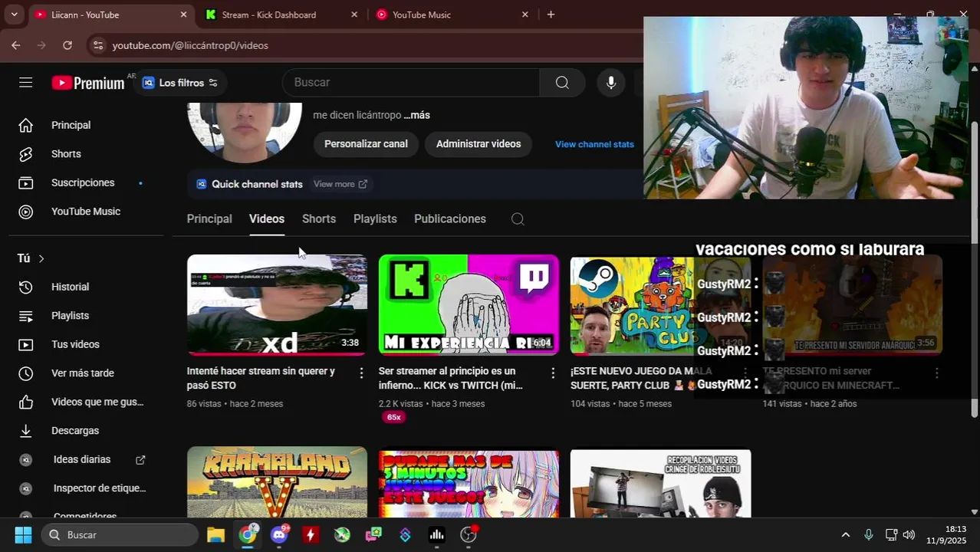
Task: Switch to the Principal channel tab
Action: (x=209, y=219)
